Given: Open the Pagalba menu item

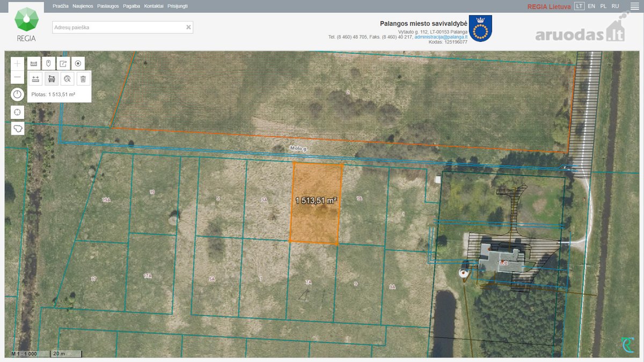Looking at the screenshot, I should (131, 6).
